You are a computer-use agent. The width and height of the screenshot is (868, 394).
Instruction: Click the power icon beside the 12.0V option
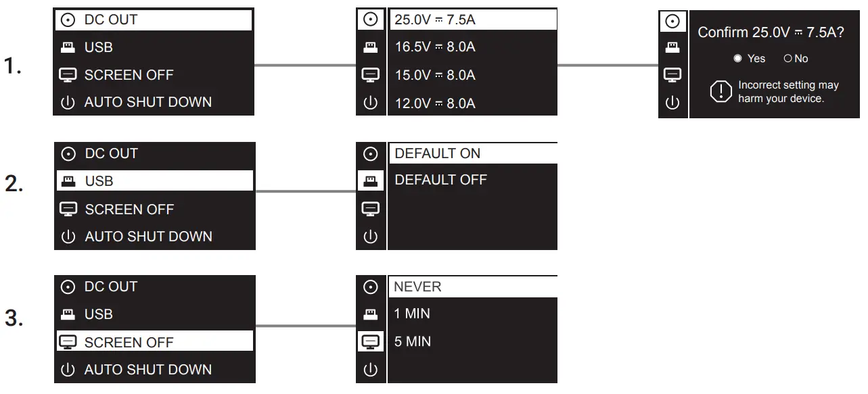tap(370, 103)
